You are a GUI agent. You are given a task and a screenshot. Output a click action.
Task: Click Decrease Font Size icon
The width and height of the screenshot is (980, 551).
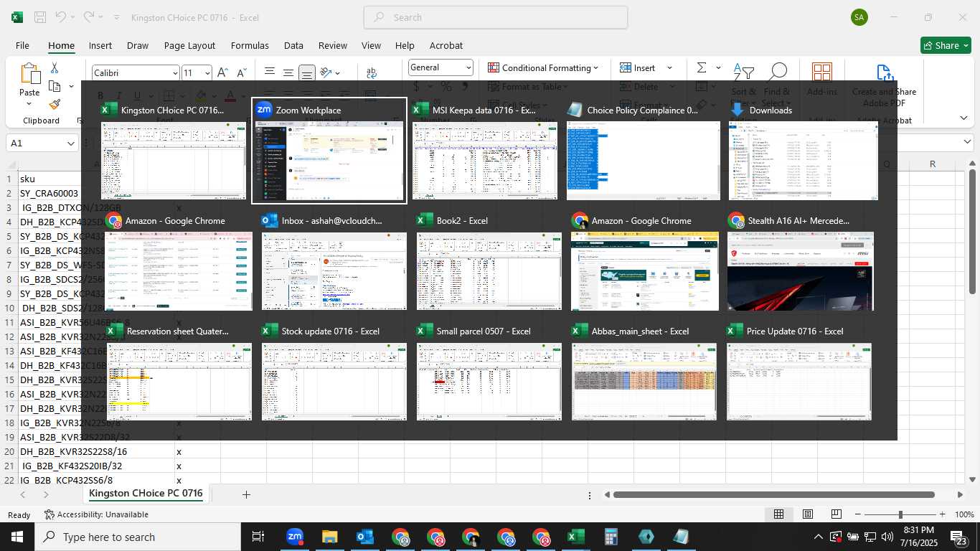[x=242, y=72]
